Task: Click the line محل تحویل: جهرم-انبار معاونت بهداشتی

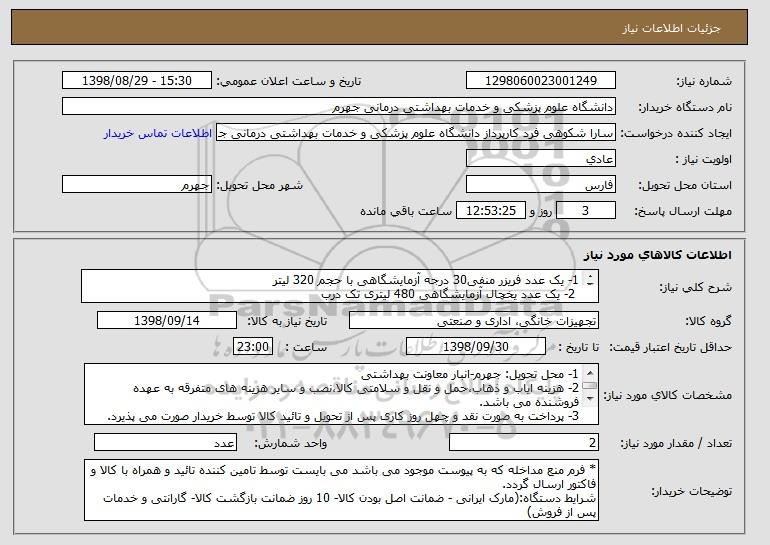Action: [469, 375]
